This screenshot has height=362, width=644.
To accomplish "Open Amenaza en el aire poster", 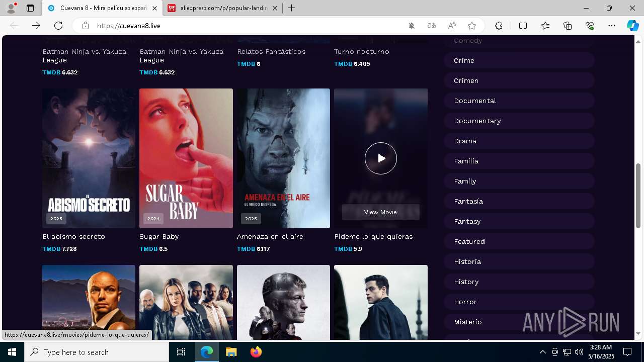I will 283,158.
